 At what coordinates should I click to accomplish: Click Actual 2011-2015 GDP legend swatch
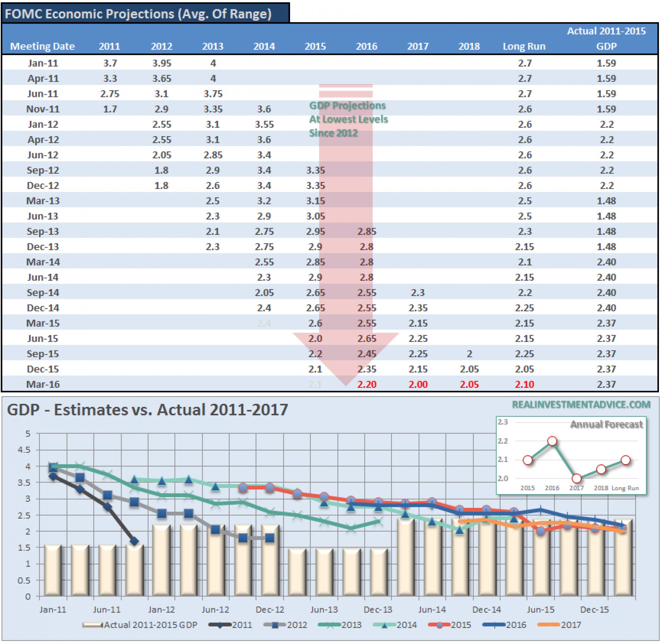pyautogui.click(x=92, y=626)
